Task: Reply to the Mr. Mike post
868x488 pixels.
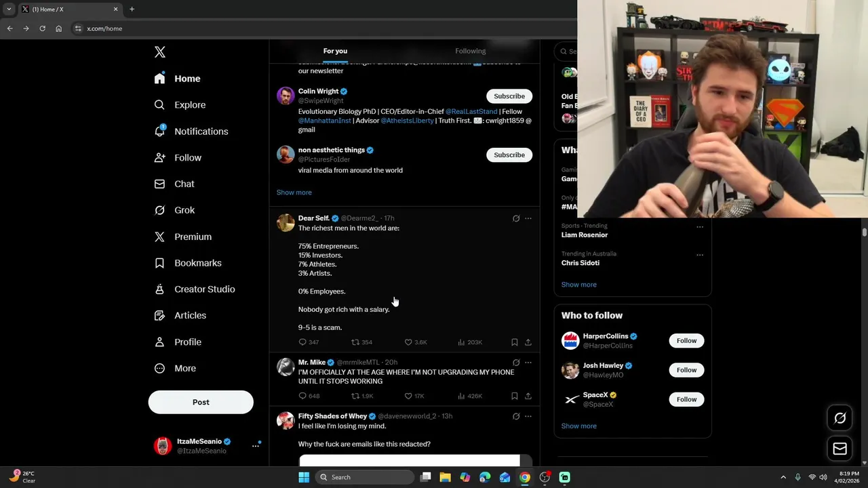Action: tap(309, 396)
